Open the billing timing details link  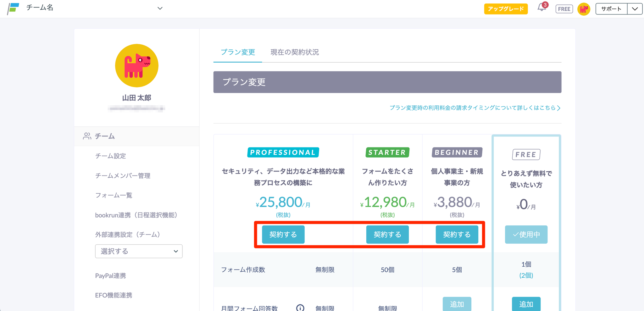pyautogui.click(x=475, y=108)
